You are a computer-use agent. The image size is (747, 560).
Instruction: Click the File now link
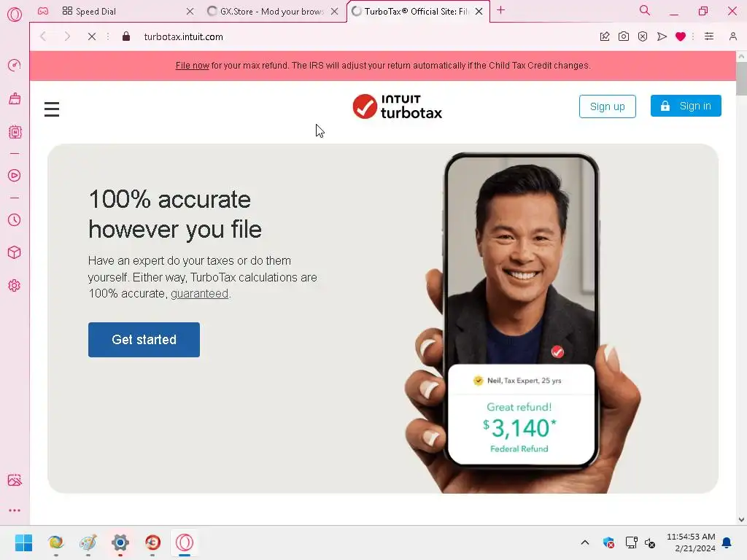tap(192, 66)
